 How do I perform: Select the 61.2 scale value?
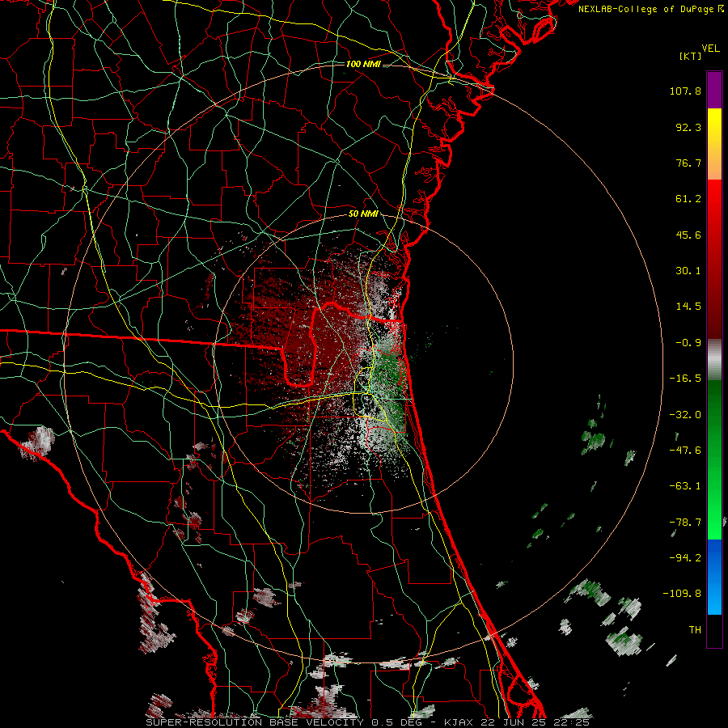click(x=688, y=199)
